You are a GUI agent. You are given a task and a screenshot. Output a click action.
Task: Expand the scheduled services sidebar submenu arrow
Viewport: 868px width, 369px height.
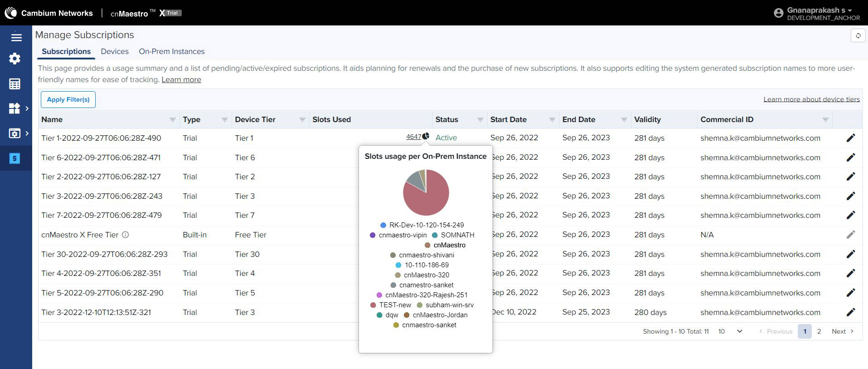[x=27, y=133]
